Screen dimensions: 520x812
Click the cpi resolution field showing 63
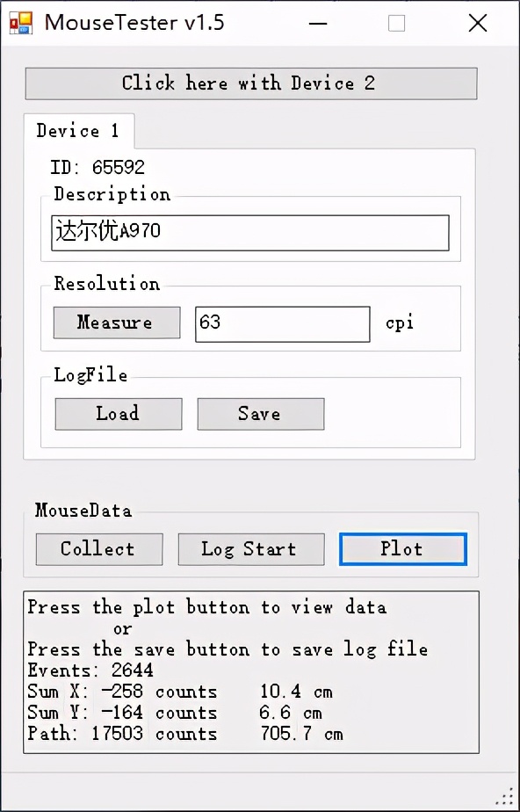point(283,324)
